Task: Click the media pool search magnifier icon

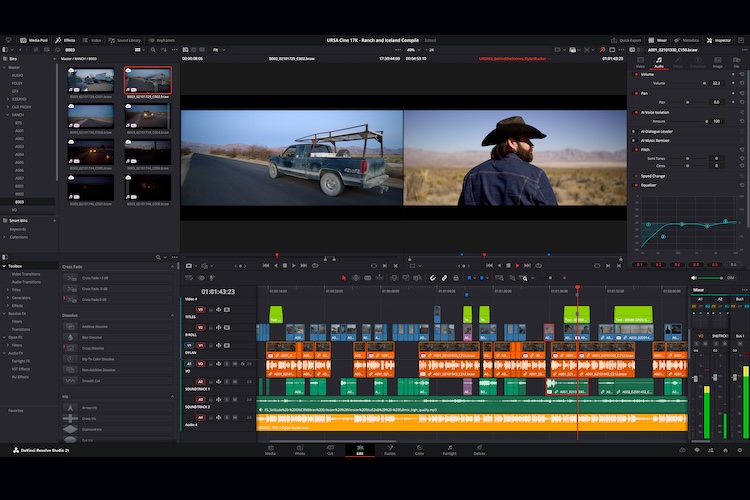Action: pyautogui.click(x=153, y=50)
